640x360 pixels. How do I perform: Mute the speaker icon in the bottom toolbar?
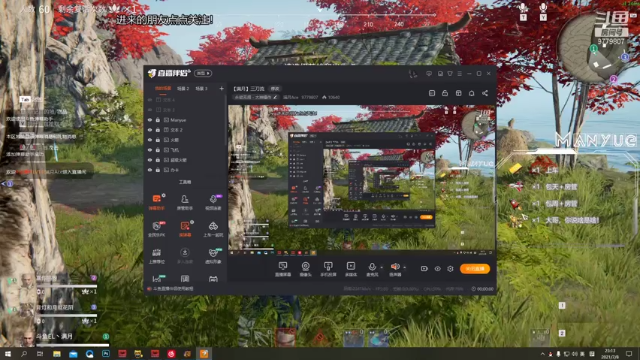click(x=395, y=267)
